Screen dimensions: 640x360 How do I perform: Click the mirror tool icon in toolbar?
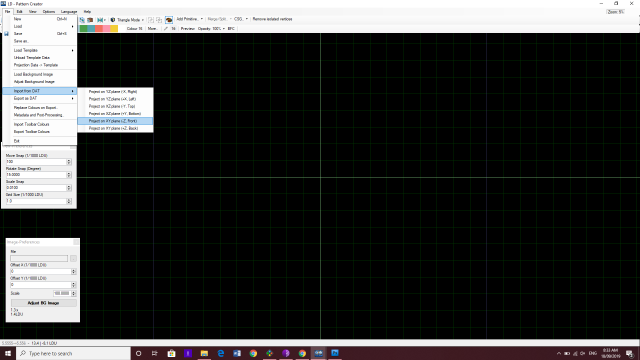pos(100,20)
